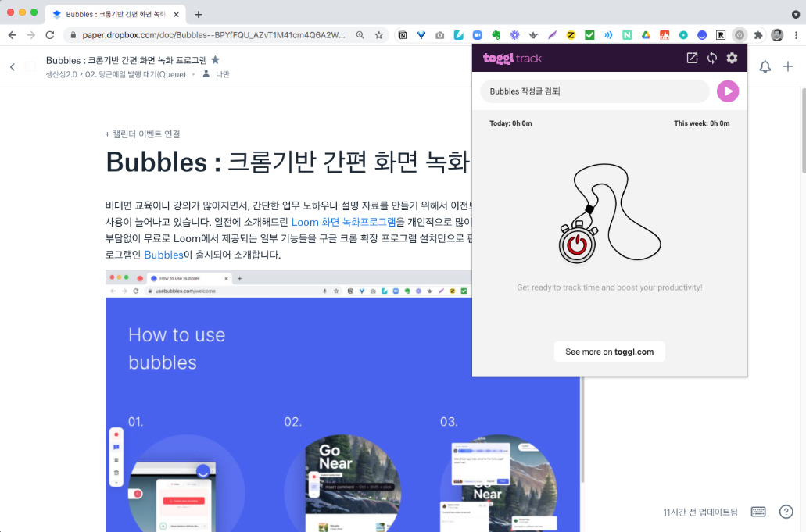Edit the Toggl time entry description field
Image resolution: width=806 pixels, height=532 pixels.
tap(594, 91)
